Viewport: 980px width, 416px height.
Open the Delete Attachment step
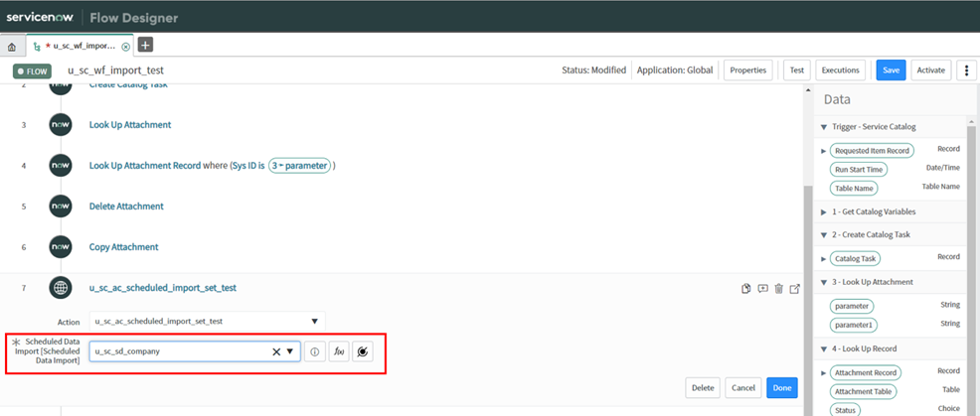coord(126,207)
